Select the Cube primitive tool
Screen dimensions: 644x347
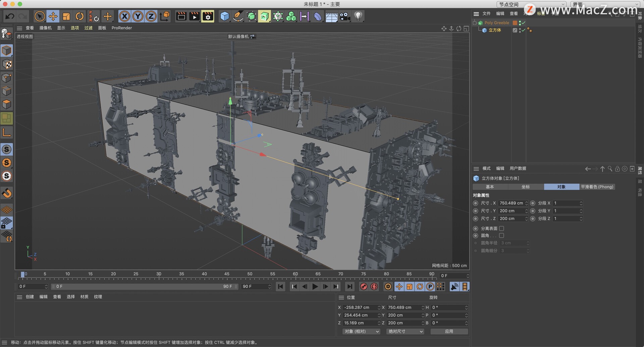pos(224,16)
